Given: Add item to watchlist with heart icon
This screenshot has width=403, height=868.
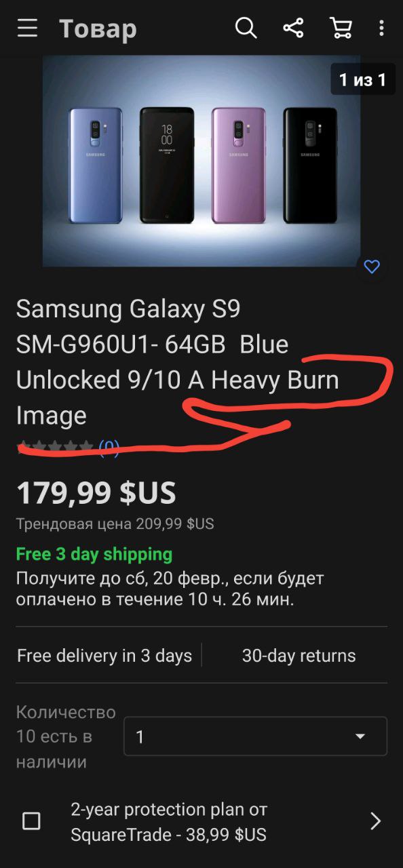Looking at the screenshot, I should (x=372, y=267).
